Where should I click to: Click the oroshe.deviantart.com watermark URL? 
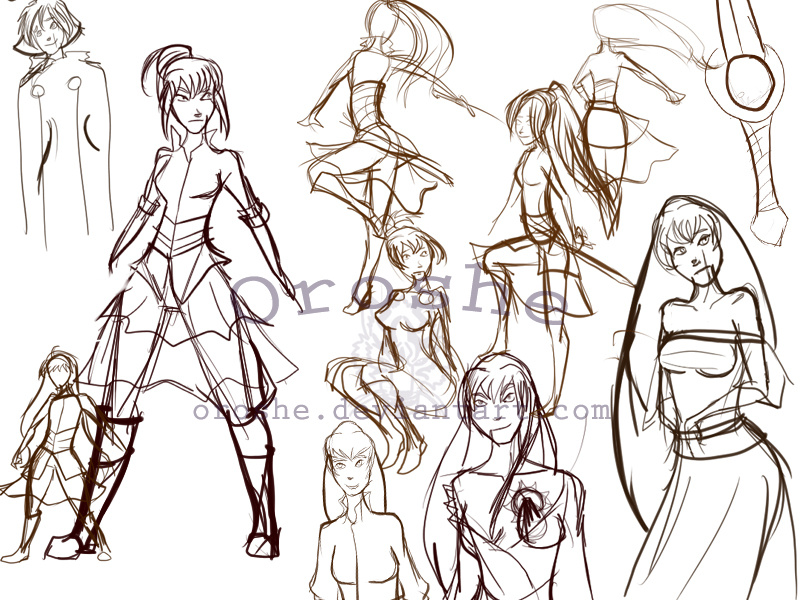pyautogui.click(x=401, y=411)
